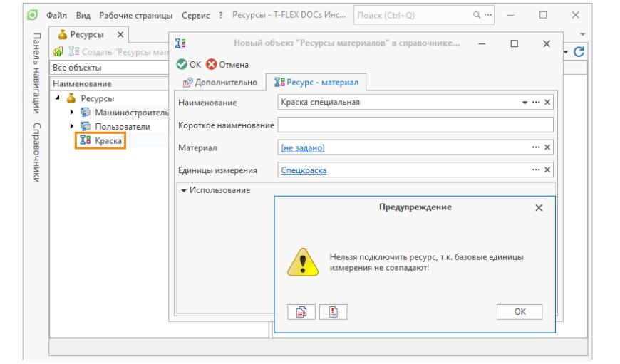Open the tab list dropdown arrow at top right
Image resolution: width=620 pixels, height=364 pixels.
(582, 34)
